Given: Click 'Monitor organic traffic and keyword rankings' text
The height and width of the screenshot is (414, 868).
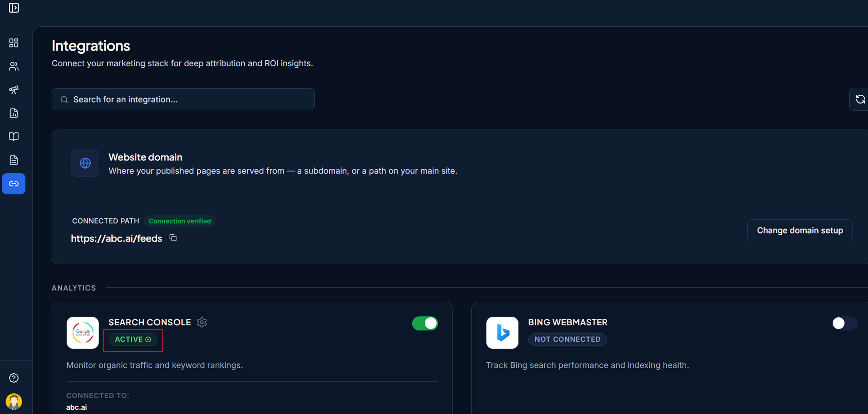Looking at the screenshot, I should [155, 365].
